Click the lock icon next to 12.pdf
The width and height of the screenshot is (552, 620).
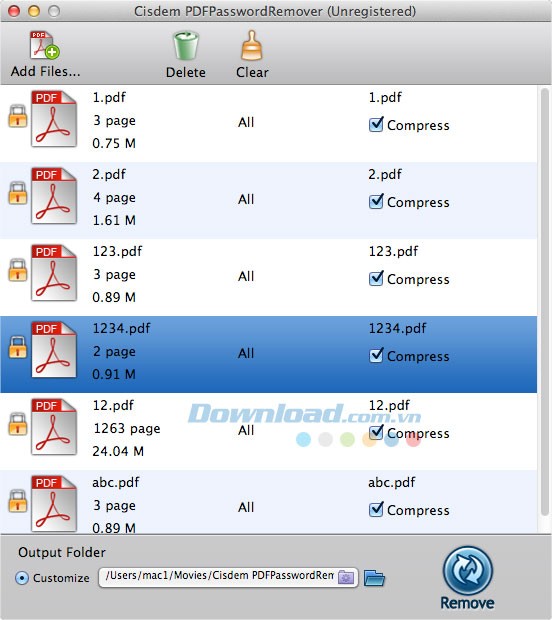click(x=18, y=424)
